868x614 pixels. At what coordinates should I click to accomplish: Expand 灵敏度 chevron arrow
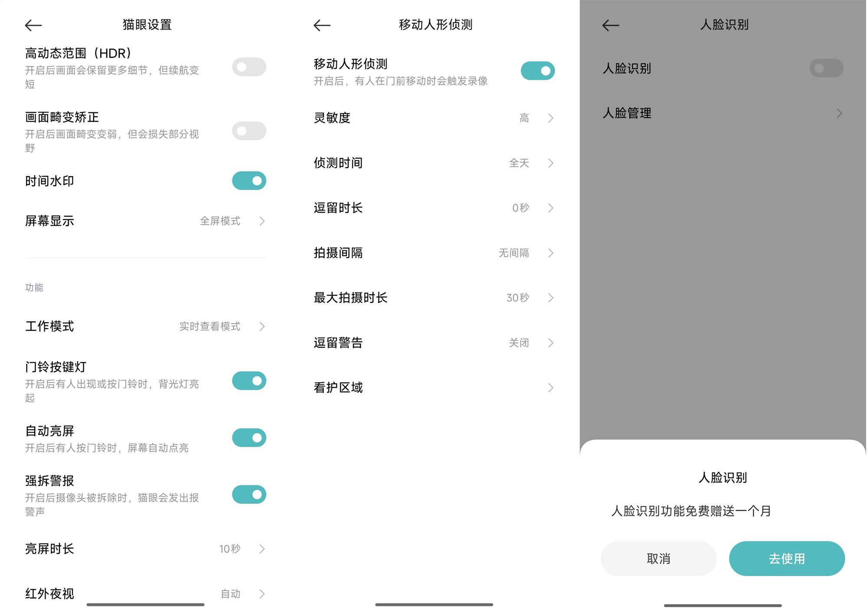coord(551,118)
